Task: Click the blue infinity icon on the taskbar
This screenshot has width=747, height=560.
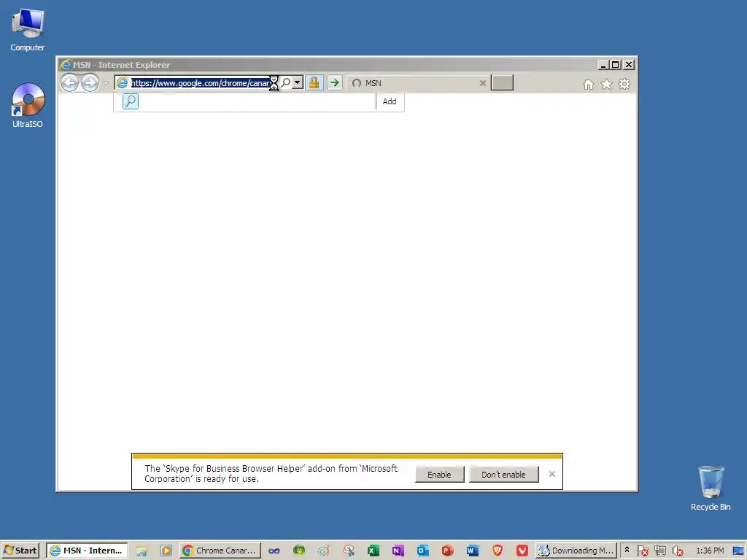Action: [274, 551]
